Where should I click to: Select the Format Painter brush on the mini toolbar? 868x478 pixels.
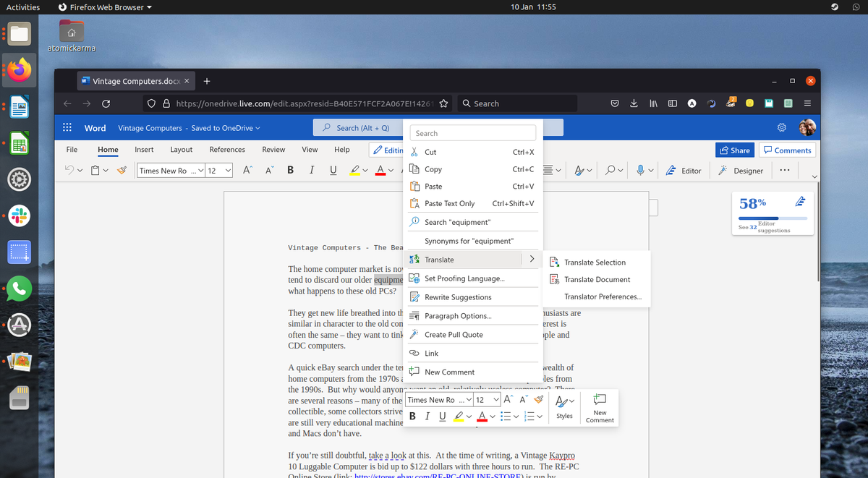tap(538, 398)
